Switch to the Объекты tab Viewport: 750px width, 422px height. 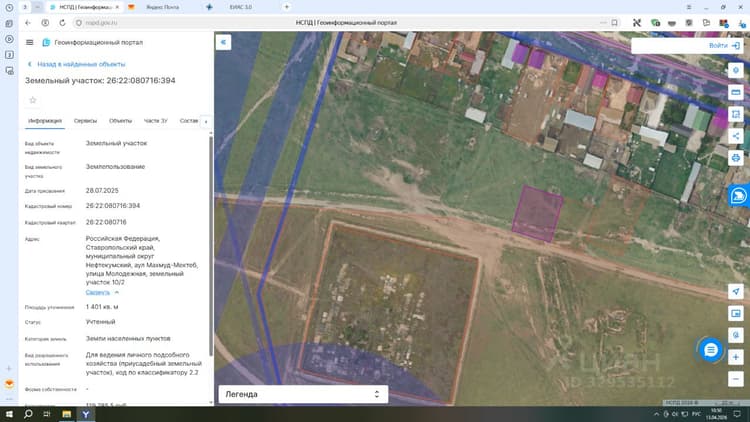click(120, 121)
